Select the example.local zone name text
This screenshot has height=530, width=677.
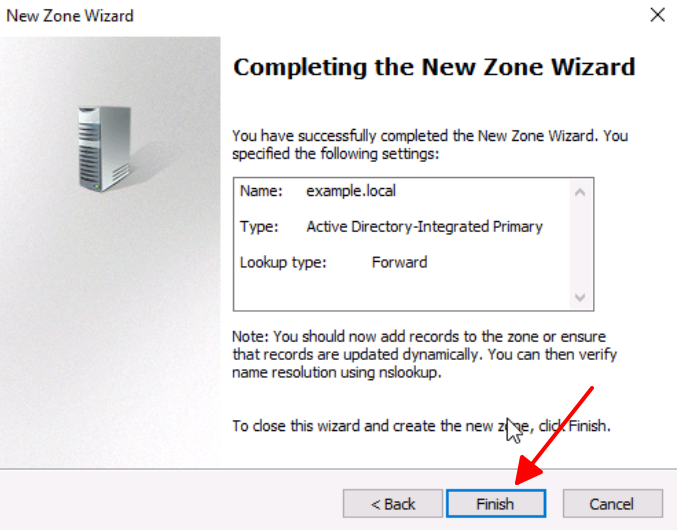coord(351,191)
